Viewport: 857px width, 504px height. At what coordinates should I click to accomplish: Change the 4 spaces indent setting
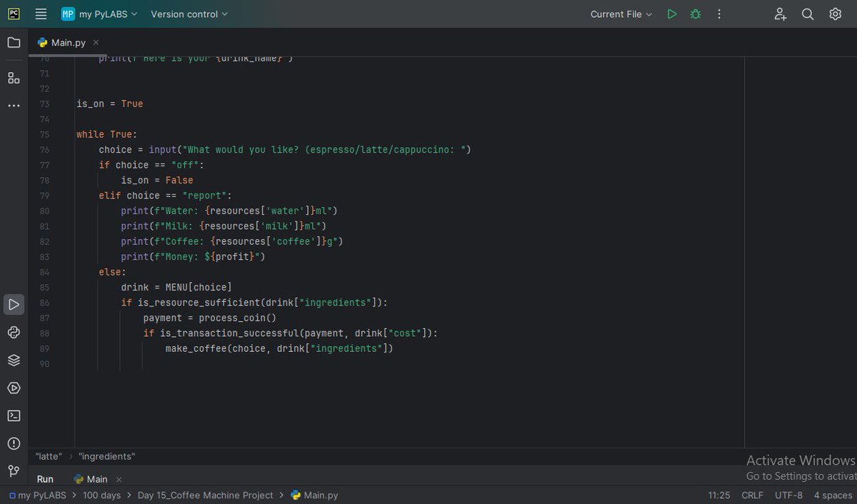pos(833,495)
